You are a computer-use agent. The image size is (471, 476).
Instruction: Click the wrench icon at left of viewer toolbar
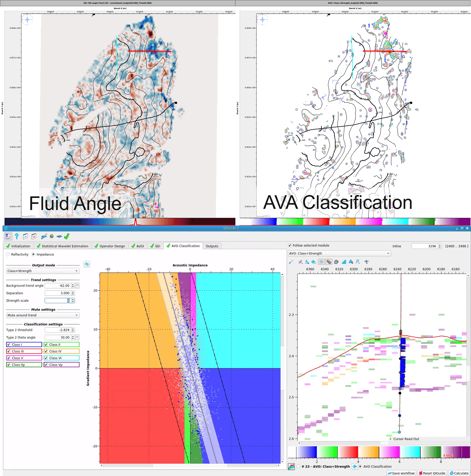click(291, 262)
